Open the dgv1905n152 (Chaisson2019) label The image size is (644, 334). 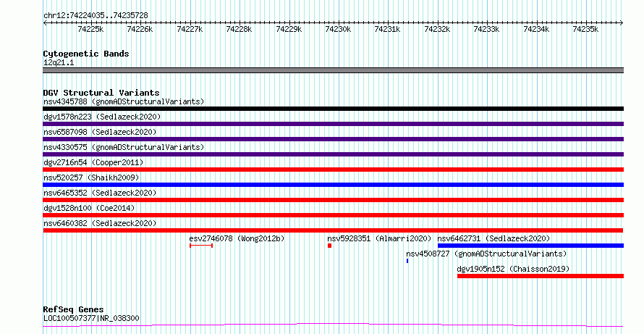click(x=514, y=269)
